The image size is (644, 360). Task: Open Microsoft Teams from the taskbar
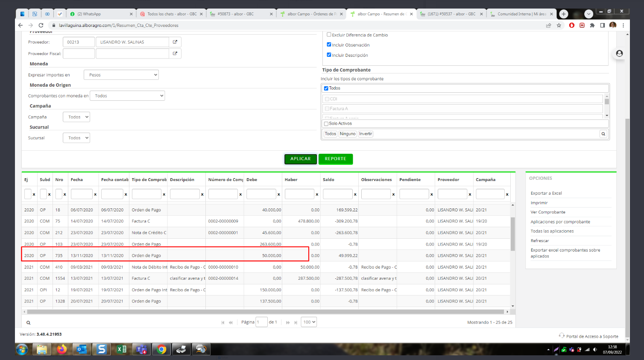click(x=141, y=349)
